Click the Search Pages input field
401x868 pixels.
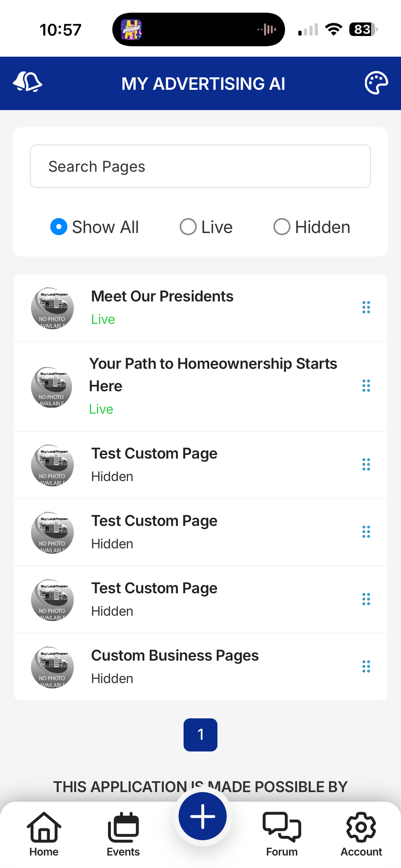click(200, 166)
